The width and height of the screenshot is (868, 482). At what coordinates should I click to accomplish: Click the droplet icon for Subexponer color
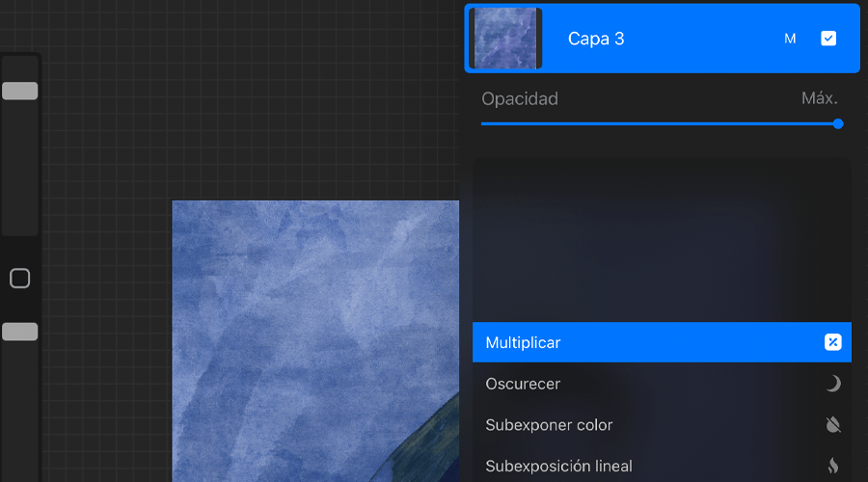pyautogui.click(x=833, y=425)
